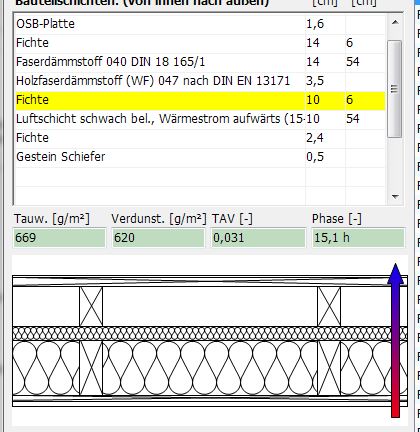This screenshot has width=420, height=432.
Task: Select the Fichte row with 2,4 thickness
Action: click(200, 138)
